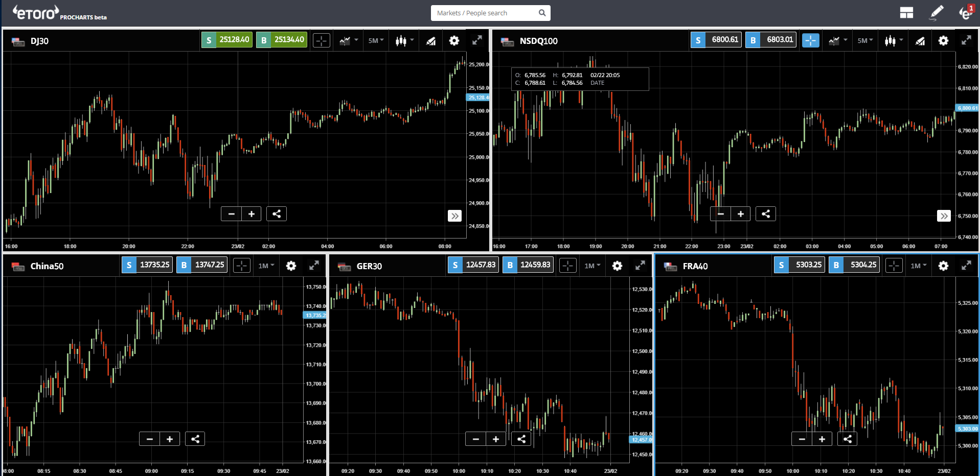Click the NSDQ100 instrument name

click(538, 41)
